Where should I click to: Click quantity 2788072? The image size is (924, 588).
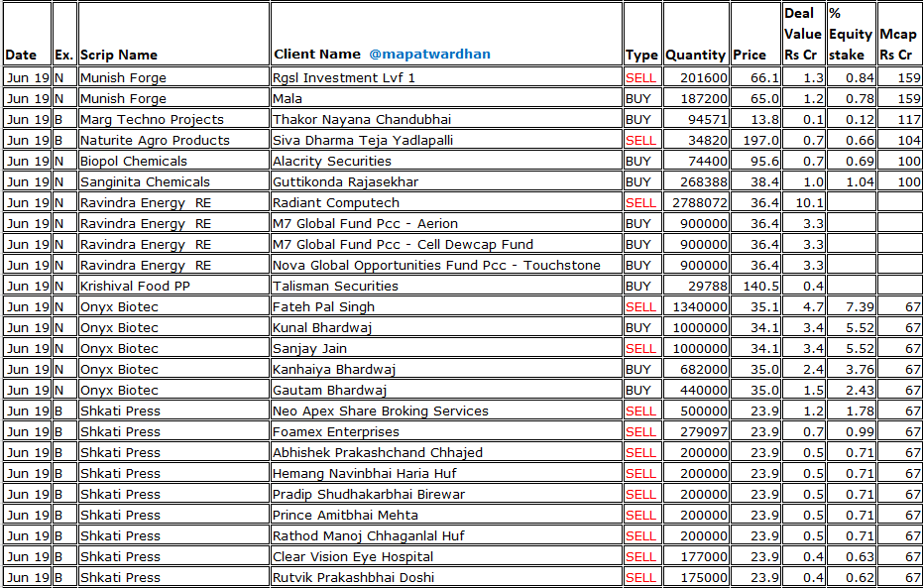coord(700,202)
